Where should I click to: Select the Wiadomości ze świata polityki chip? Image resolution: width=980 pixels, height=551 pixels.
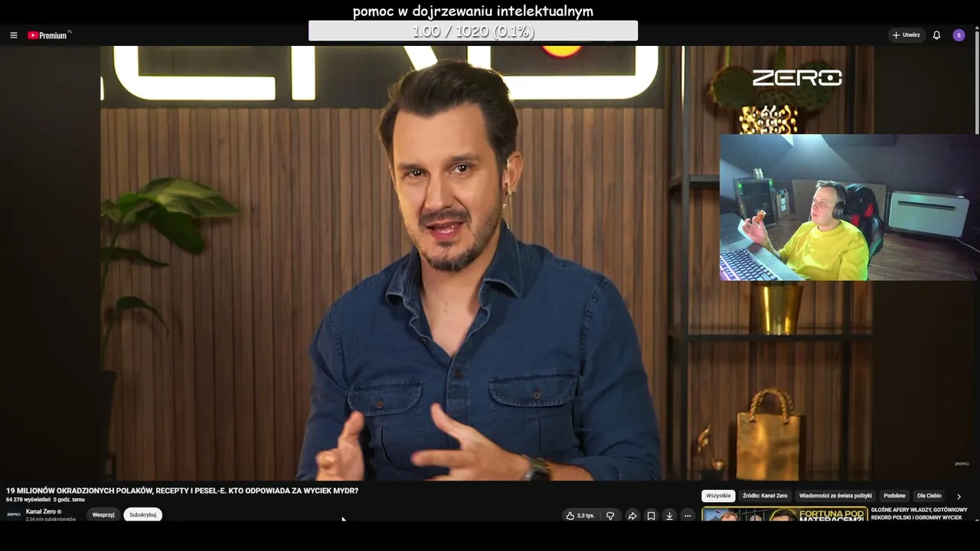point(835,496)
